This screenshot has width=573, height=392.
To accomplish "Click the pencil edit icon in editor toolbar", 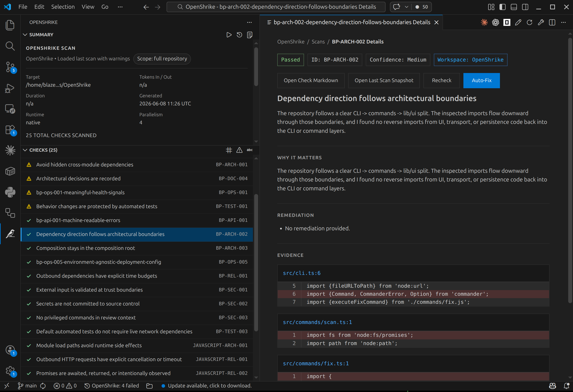I will tap(518, 22).
